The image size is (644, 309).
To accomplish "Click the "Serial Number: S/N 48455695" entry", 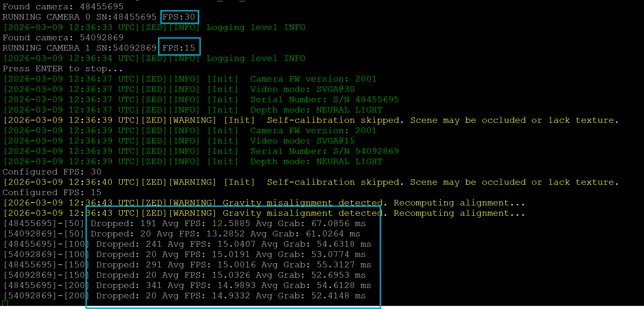I will click(324, 99).
